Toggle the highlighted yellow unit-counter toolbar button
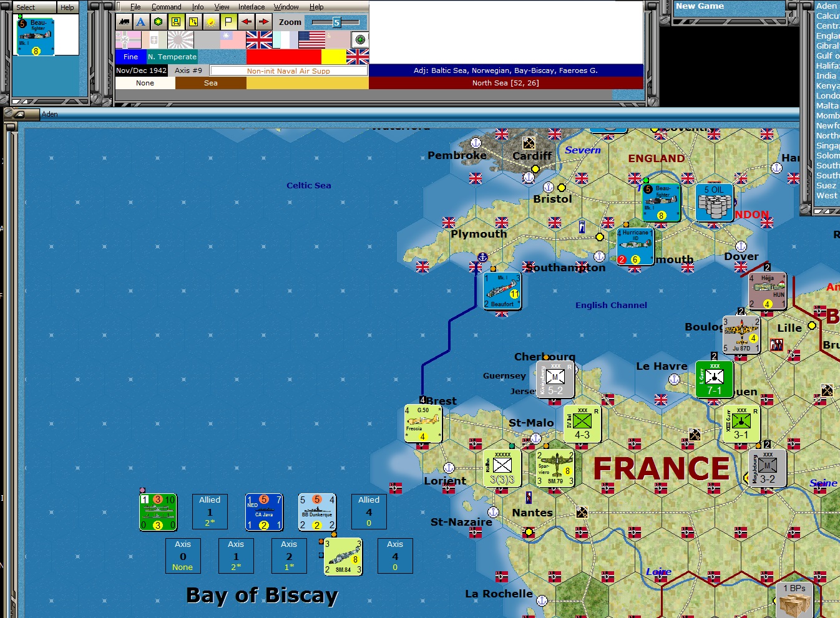This screenshot has height=618, width=840. (x=176, y=22)
